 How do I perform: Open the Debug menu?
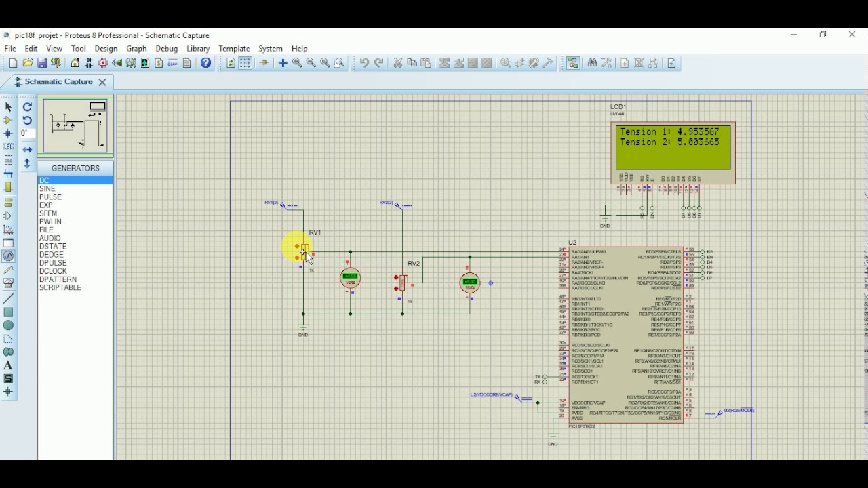pyautogui.click(x=166, y=49)
